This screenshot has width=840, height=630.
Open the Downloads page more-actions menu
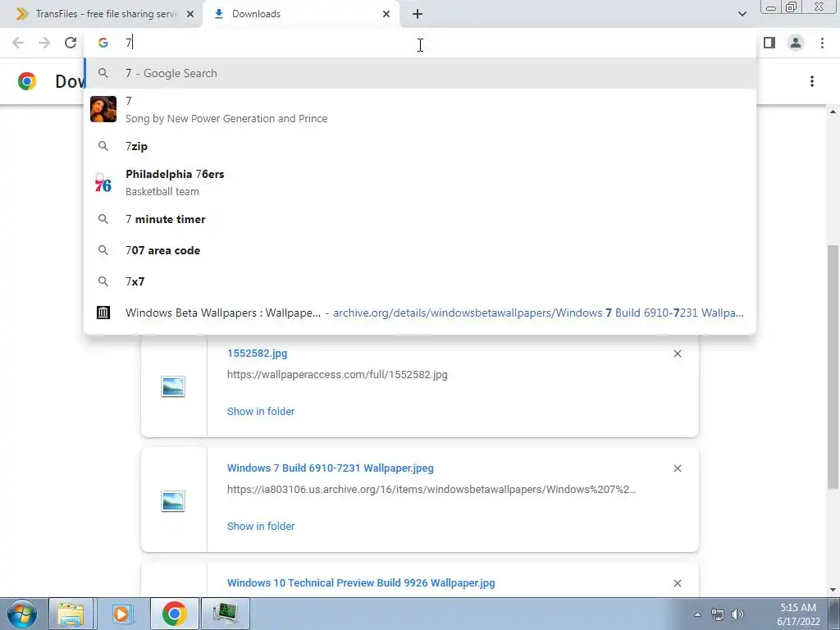point(812,81)
